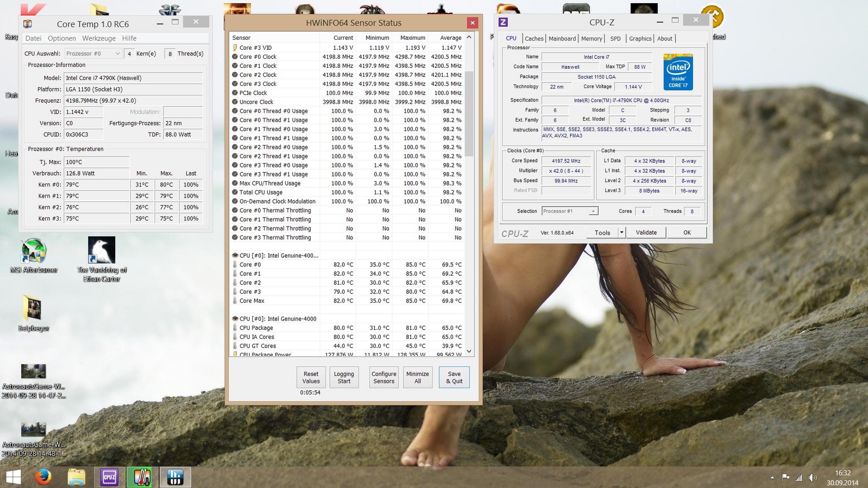Click the HWiNFO64 scrollbar up arrow
Viewport: 868px width, 488px height.
(x=469, y=37)
